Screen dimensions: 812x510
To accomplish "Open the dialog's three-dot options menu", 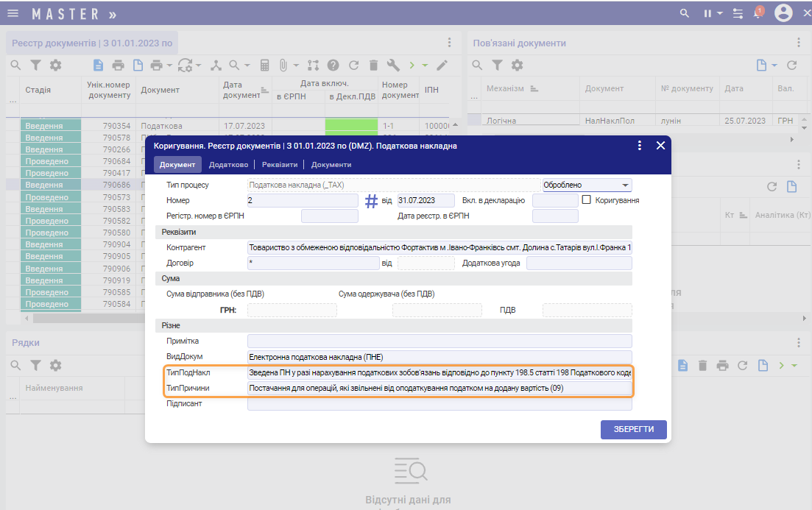I will point(640,146).
